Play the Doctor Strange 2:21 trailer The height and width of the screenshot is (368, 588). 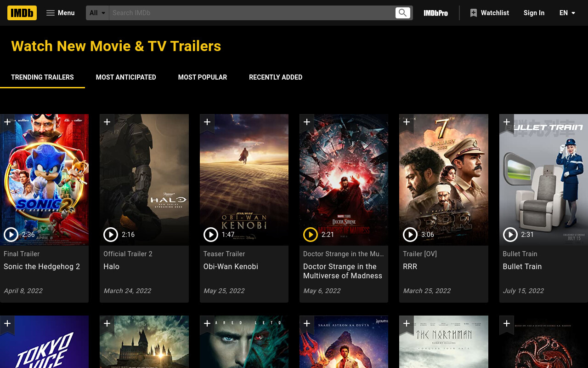click(x=311, y=235)
